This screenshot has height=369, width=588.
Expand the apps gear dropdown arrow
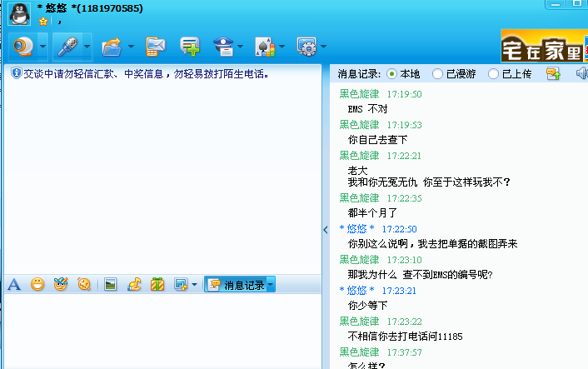pyautogui.click(x=324, y=47)
